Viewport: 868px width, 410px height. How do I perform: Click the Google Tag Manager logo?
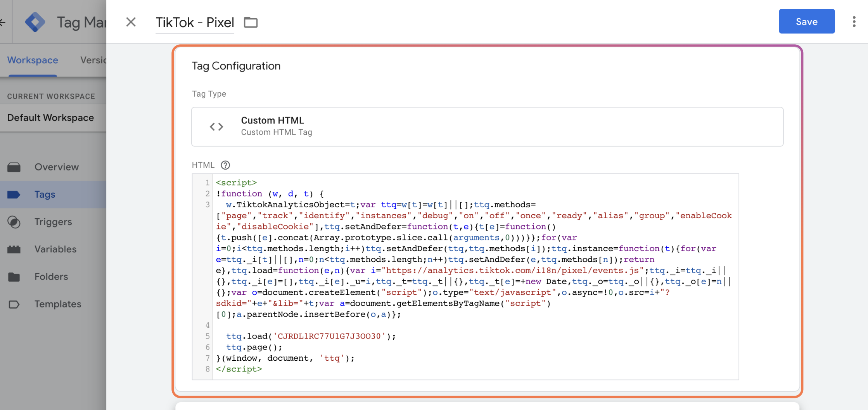tap(35, 22)
